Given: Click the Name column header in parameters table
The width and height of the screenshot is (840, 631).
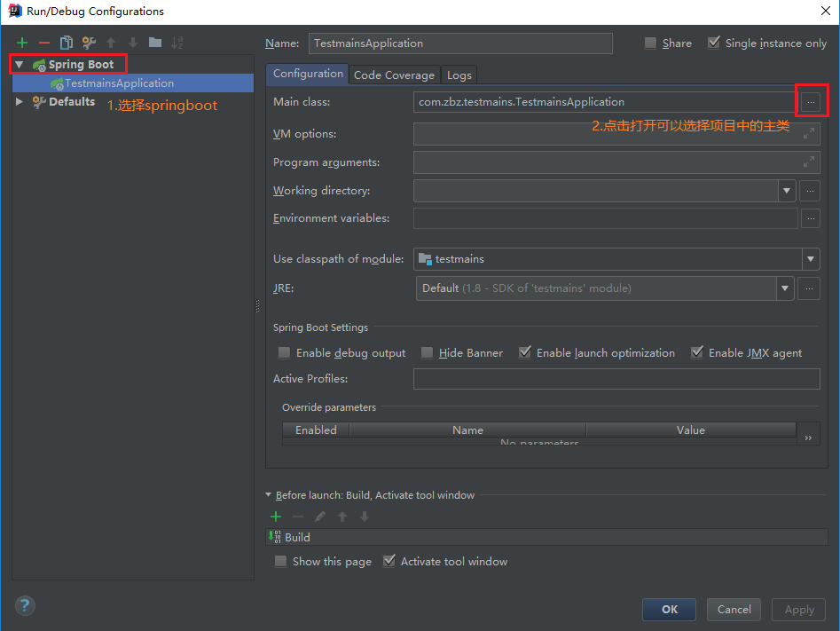Looking at the screenshot, I should coord(467,430).
